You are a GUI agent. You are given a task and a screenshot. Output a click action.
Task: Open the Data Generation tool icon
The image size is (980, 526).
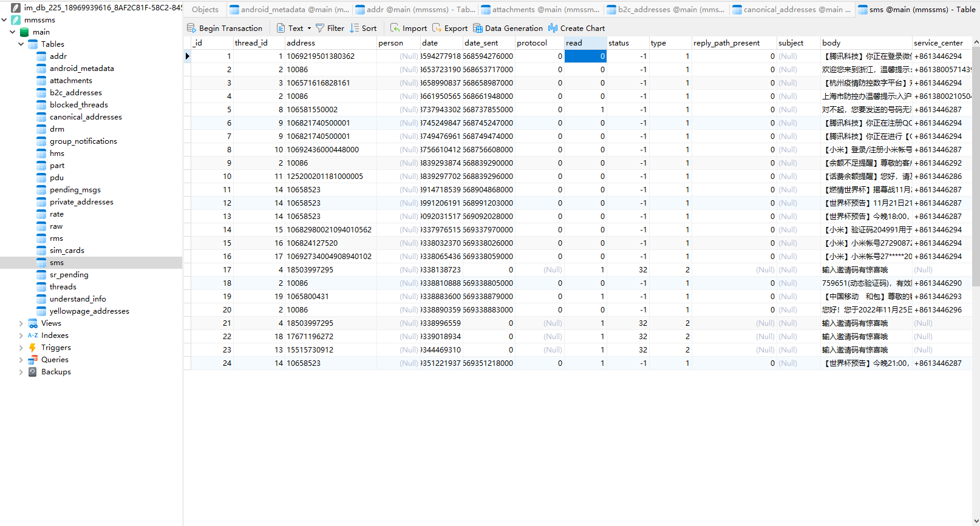(x=478, y=28)
